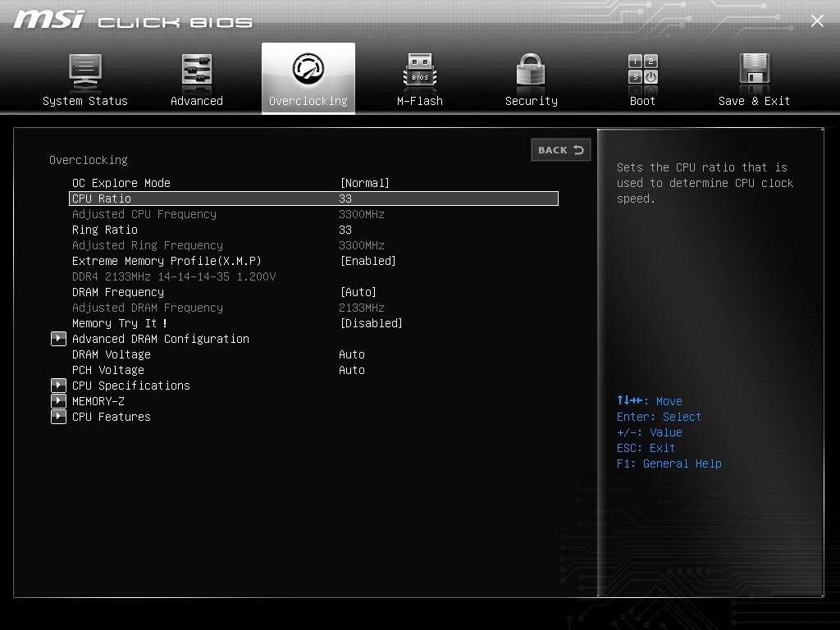This screenshot has width=840, height=630.
Task: Click the MSI Click BIOS logo
Action: [133, 20]
